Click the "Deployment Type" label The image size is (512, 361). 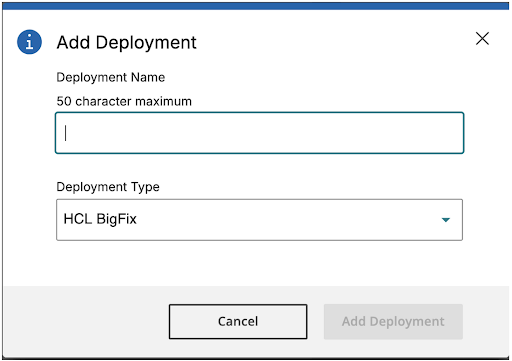coord(108,187)
